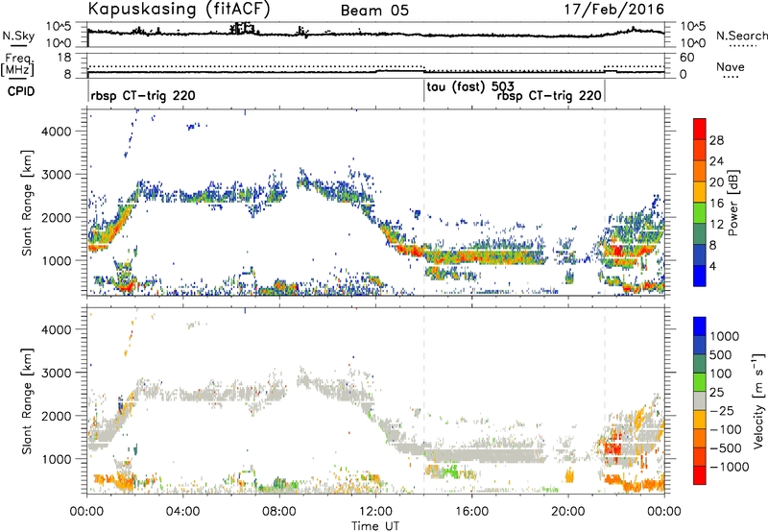Click the "28" label on Power color bar
Screen dimensions: 768x532
[716, 140]
